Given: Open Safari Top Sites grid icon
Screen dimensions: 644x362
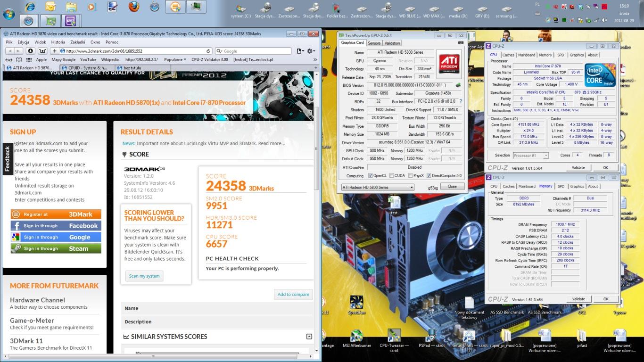Looking at the screenshot, I should [29, 60].
